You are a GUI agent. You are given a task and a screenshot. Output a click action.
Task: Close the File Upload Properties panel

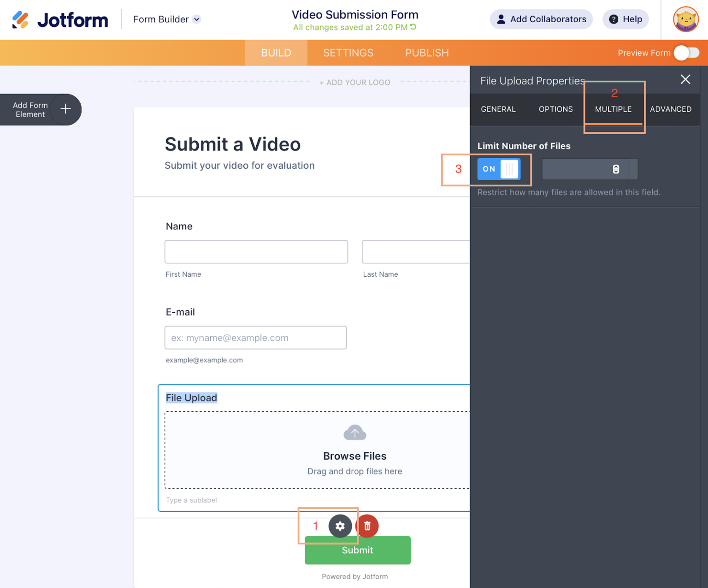(685, 79)
